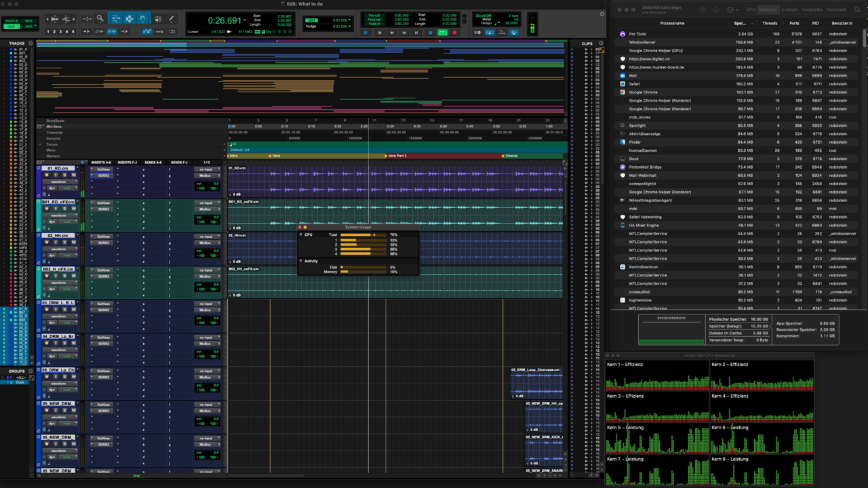Click the Go to End transport button
The height and width of the screenshot is (488, 868).
(416, 33)
